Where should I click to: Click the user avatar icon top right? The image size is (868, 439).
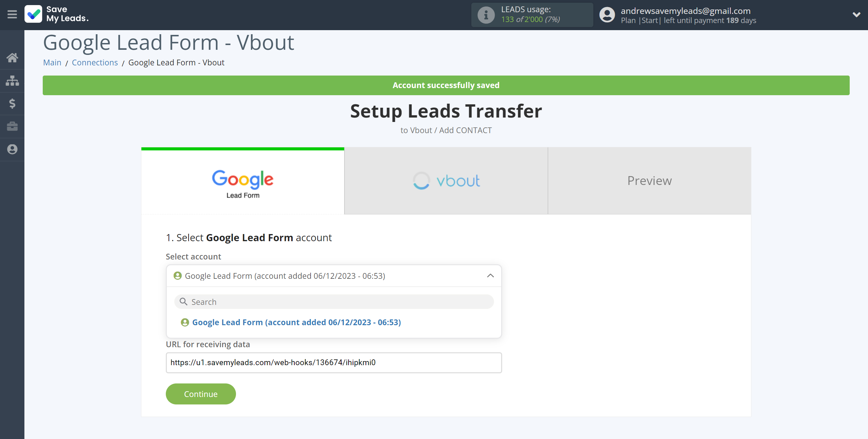pyautogui.click(x=607, y=15)
